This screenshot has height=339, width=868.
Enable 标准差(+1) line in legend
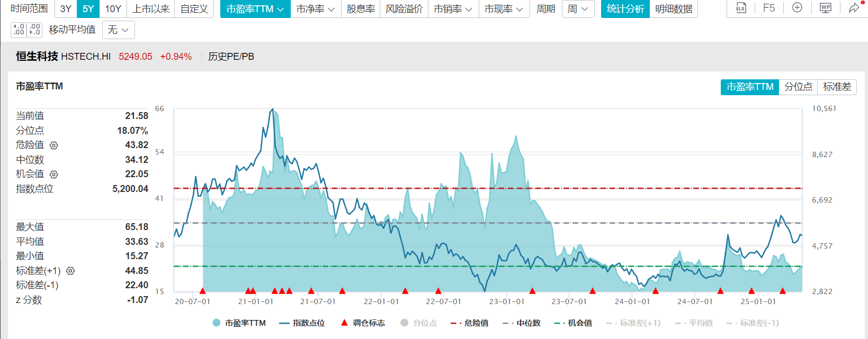coord(633,323)
